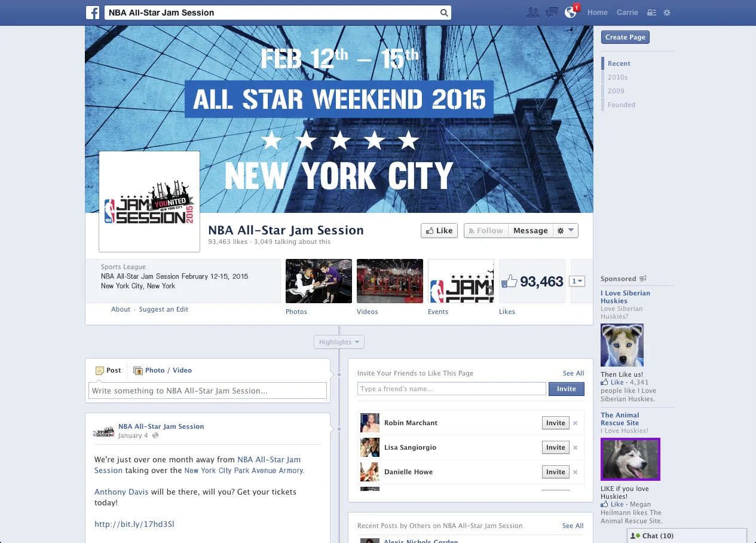Click the Facebook logo icon
Image resolution: width=756 pixels, height=543 pixels.
(x=93, y=12)
